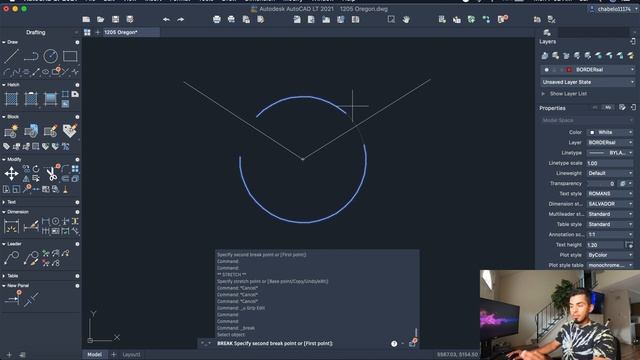This screenshot has width=640, height=360.
Task: Add a new drawing tab with plus
Action: point(98,32)
